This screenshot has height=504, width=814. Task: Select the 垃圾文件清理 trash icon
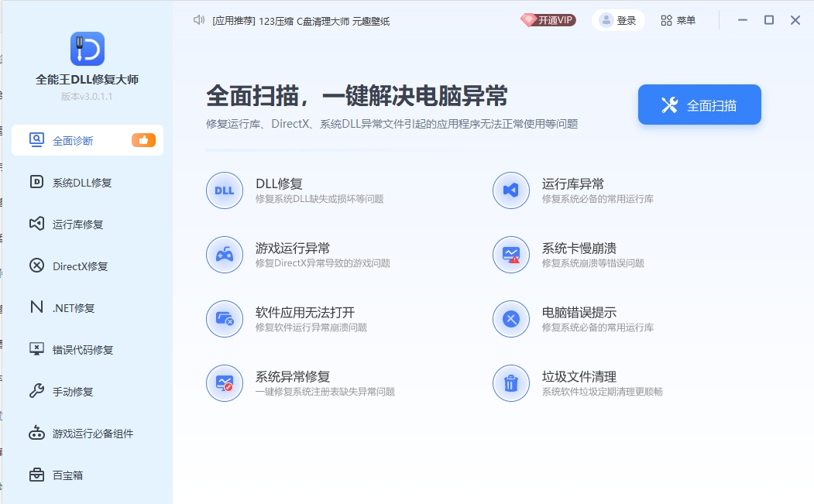(511, 382)
